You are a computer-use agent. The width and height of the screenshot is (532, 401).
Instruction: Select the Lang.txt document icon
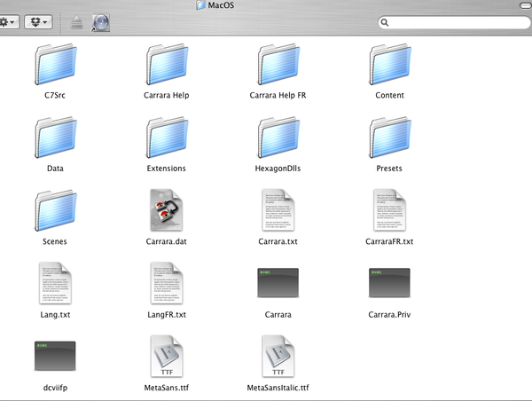[x=55, y=283]
